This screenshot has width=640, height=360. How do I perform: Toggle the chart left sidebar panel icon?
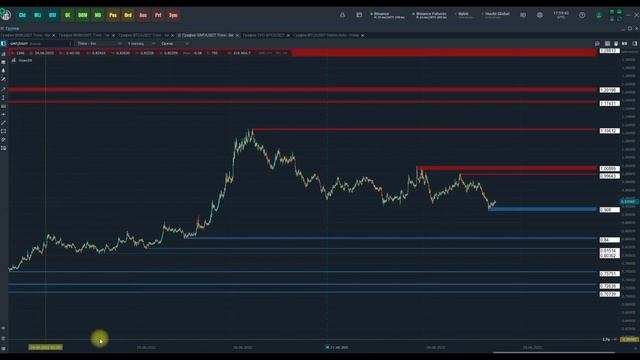pos(3,44)
